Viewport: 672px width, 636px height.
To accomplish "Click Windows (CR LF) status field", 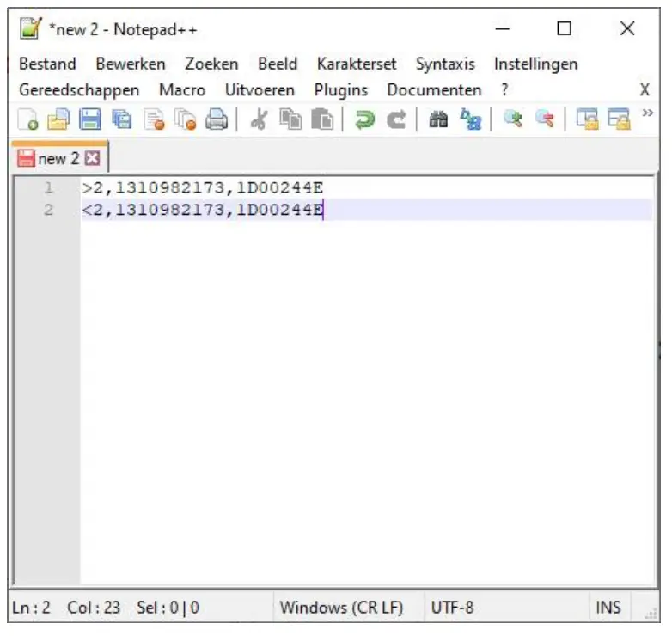I will click(341, 608).
